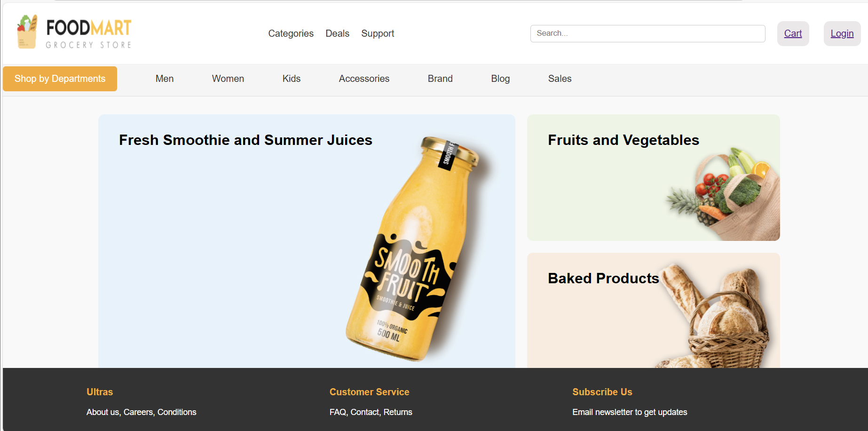Focus the Search input field
868x431 pixels.
coord(647,33)
